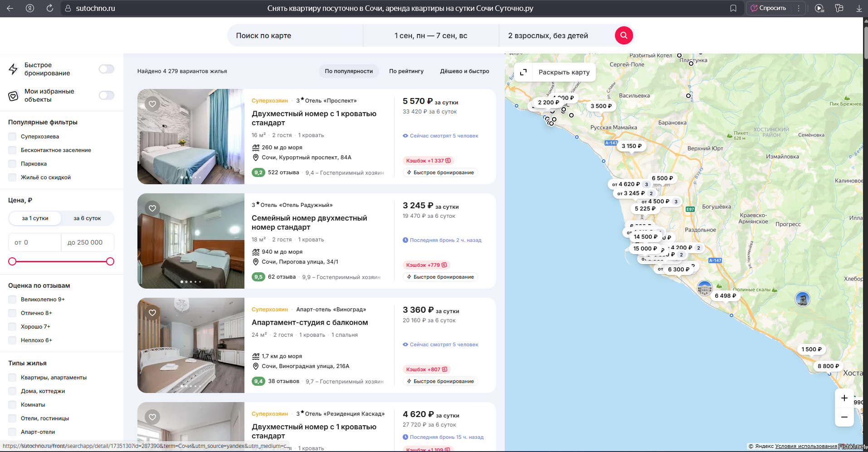The image size is (868, 452).
Task: Click Быстрое бронирование on Отель Проспект card
Action: 440,172
